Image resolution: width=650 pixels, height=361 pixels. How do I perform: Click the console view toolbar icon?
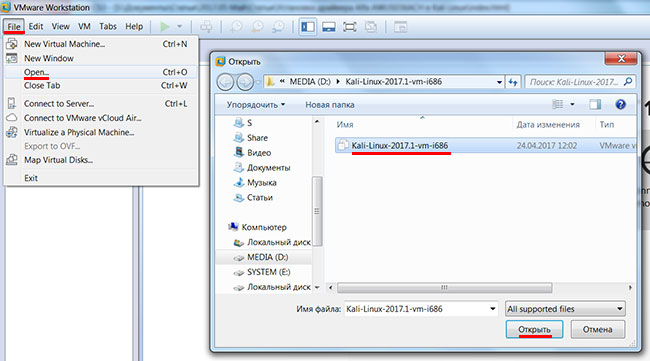[400, 27]
